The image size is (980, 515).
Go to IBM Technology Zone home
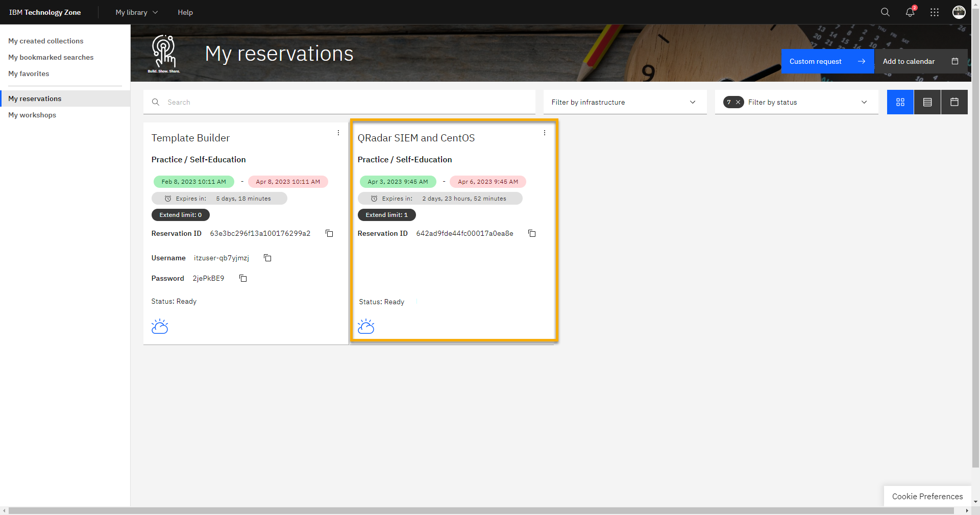45,12
